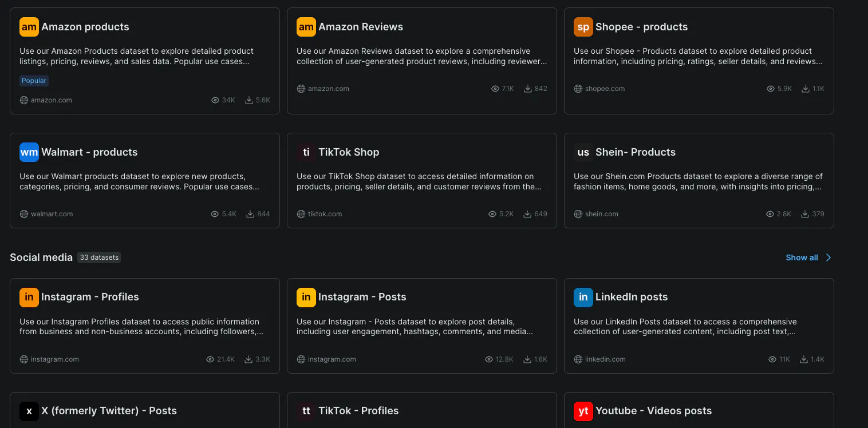The height and width of the screenshot is (428, 868).
Task: Click the TikTok Shop 'ti' logo icon
Action: [x=306, y=152]
